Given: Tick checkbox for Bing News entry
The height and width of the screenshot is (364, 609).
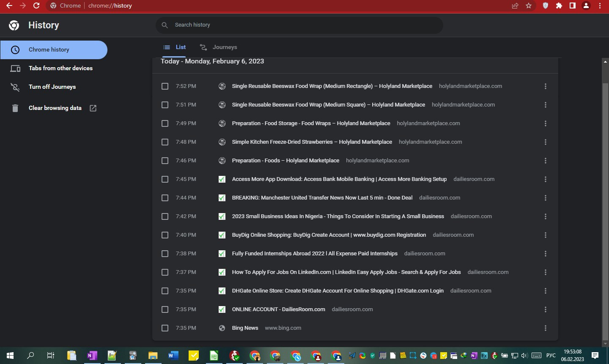Looking at the screenshot, I should click(165, 328).
